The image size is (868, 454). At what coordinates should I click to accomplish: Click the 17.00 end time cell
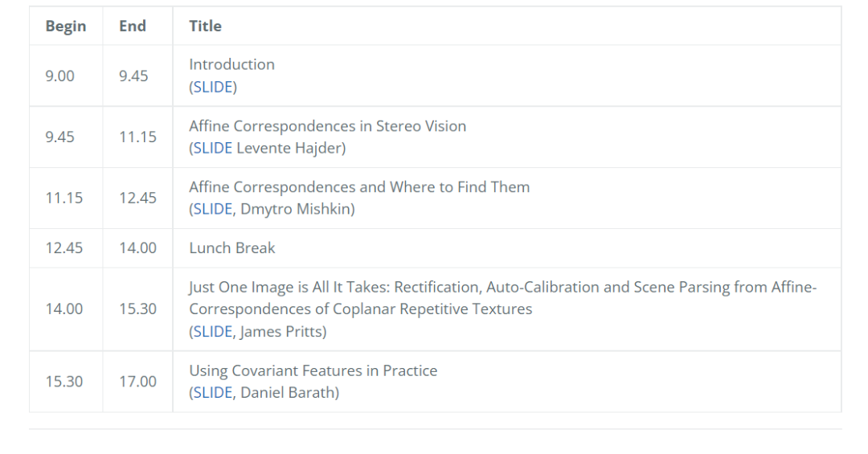pyautogui.click(x=138, y=382)
